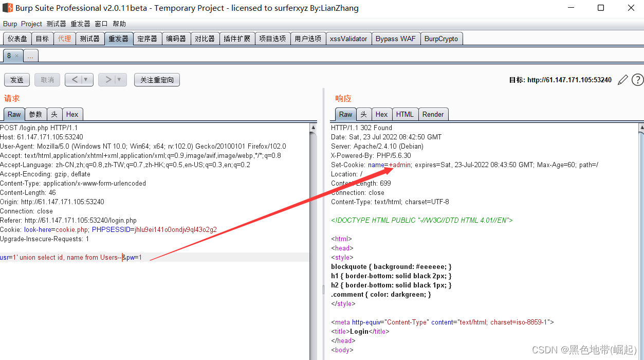The width and height of the screenshot is (644, 360).
Task: Click the Content-Type: text/html response line
Action: 390,202
